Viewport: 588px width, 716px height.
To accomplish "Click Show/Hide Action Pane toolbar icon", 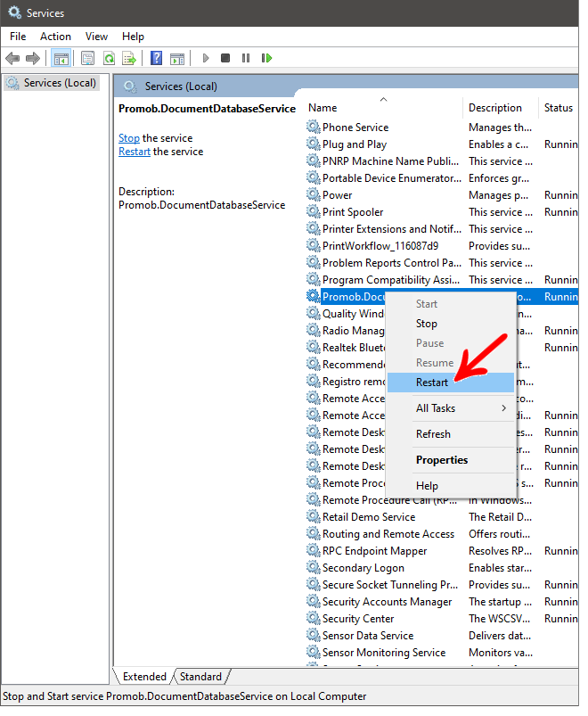I will click(x=177, y=59).
